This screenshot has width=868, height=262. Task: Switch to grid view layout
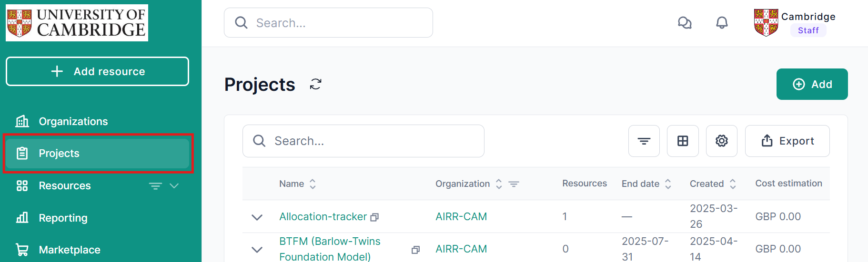tap(682, 141)
